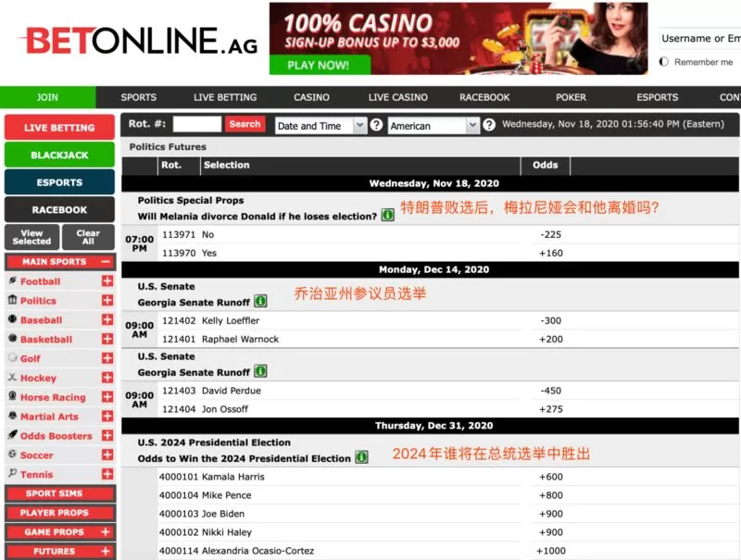The height and width of the screenshot is (560, 741).
Task: Expand the FUTURES section plus sign
Action: [106, 551]
